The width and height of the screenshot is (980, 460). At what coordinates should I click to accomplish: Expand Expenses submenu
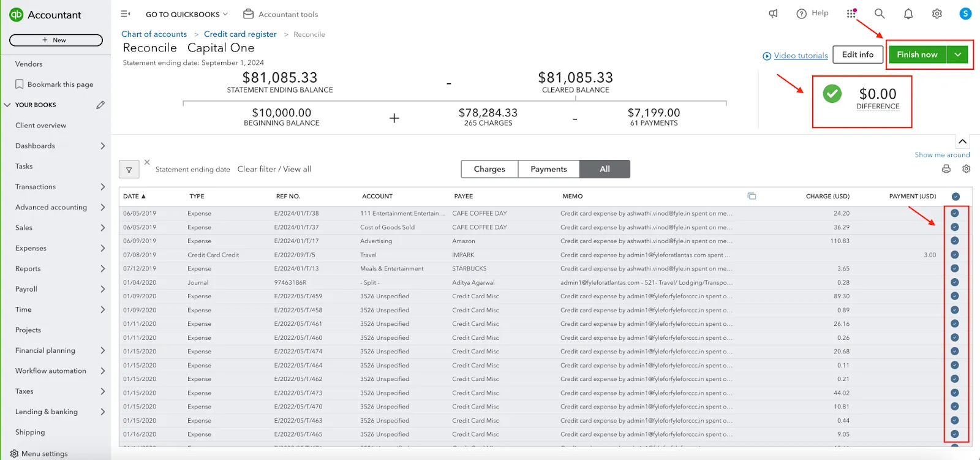[x=102, y=248]
